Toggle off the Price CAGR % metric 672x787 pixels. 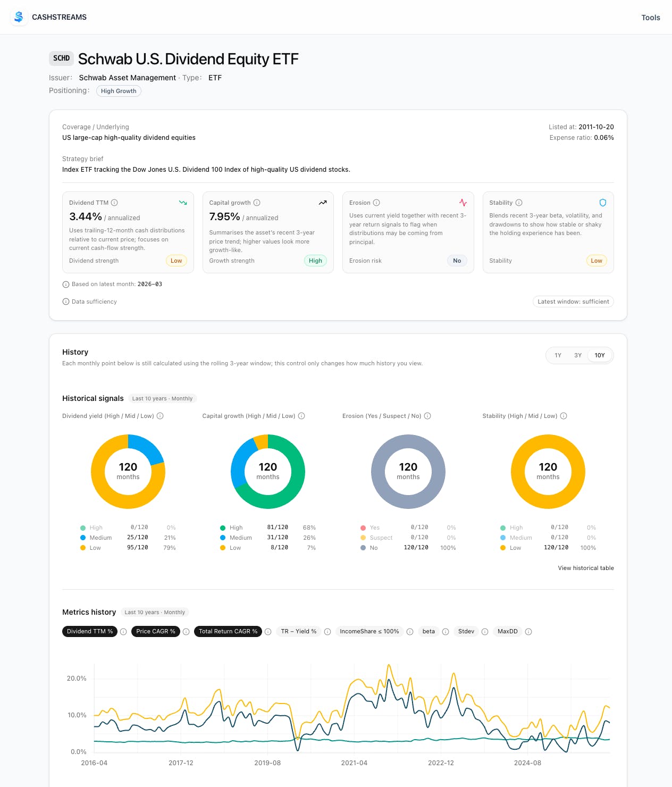[156, 631]
